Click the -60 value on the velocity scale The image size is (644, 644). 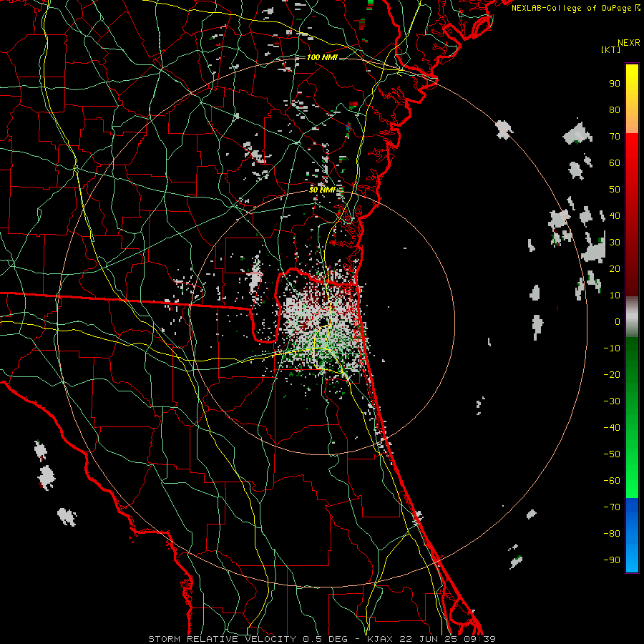coord(612,481)
